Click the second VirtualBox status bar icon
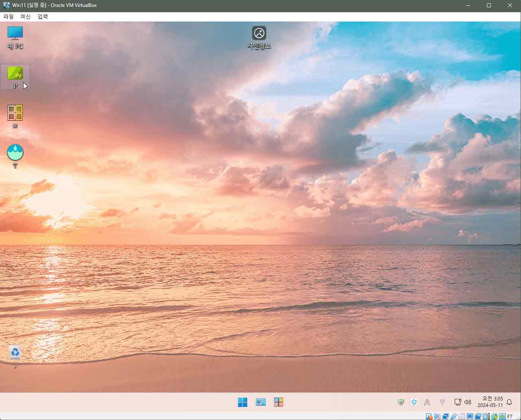Image resolution: width=521 pixels, height=420 pixels. tap(437, 416)
